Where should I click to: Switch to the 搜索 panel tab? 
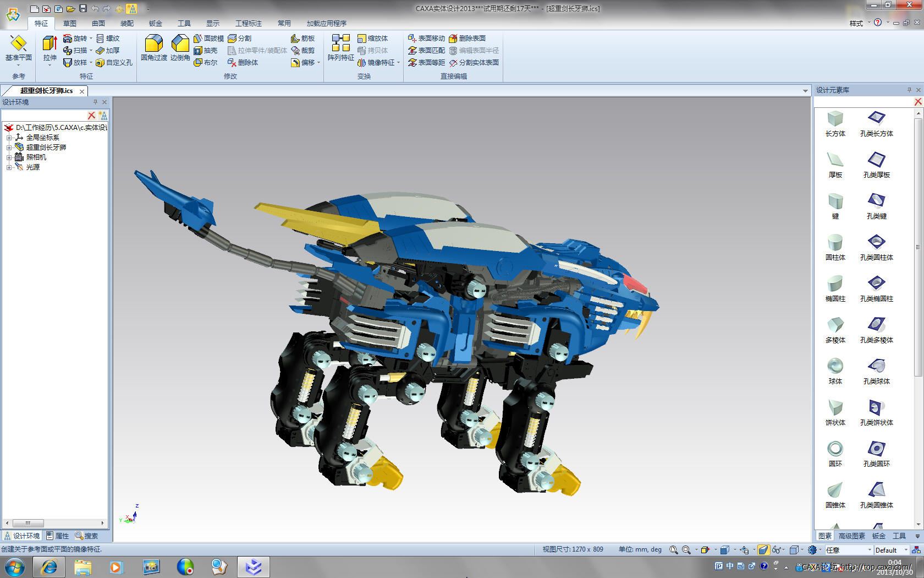click(86, 536)
